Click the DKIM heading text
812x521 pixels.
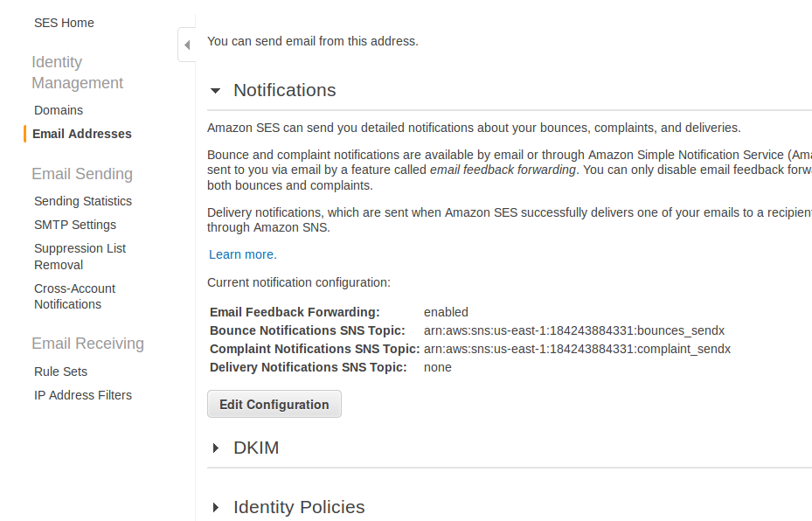[256, 448]
